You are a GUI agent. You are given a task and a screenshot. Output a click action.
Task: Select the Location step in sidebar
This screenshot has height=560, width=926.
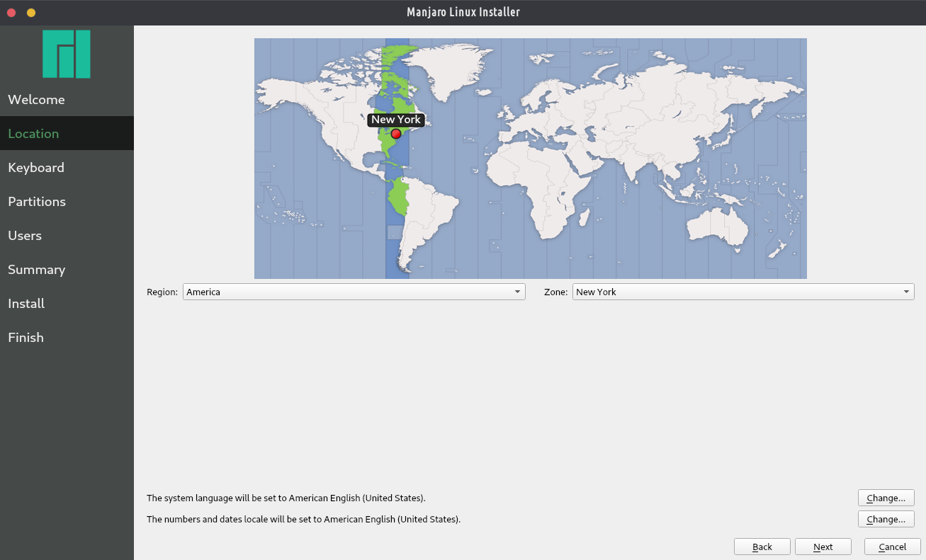pos(34,134)
